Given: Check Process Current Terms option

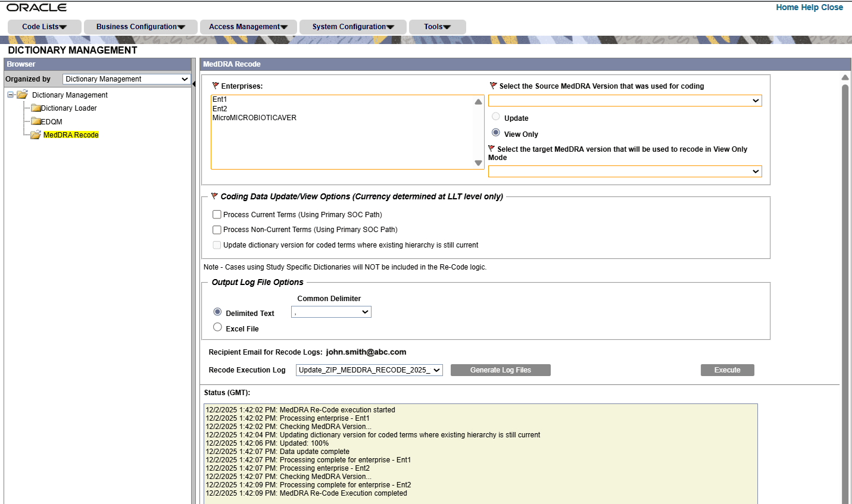Looking at the screenshot, I should tap(217, 215).
